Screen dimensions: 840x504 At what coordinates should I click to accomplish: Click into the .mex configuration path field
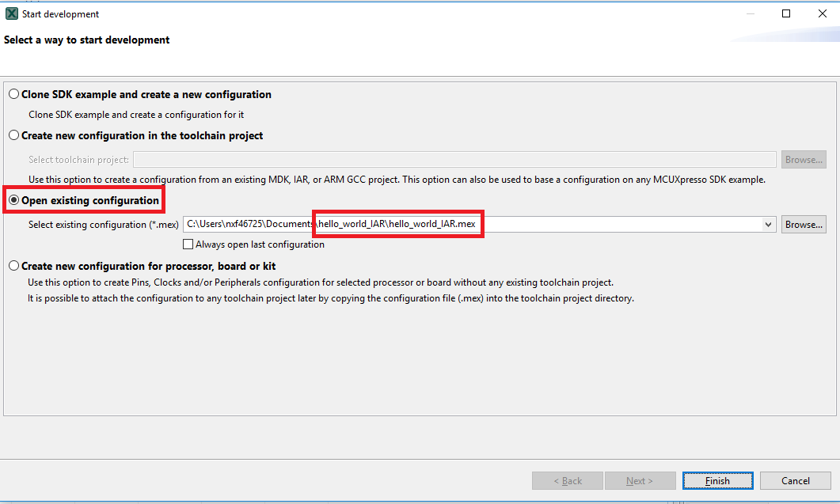(x=475, y=225)
